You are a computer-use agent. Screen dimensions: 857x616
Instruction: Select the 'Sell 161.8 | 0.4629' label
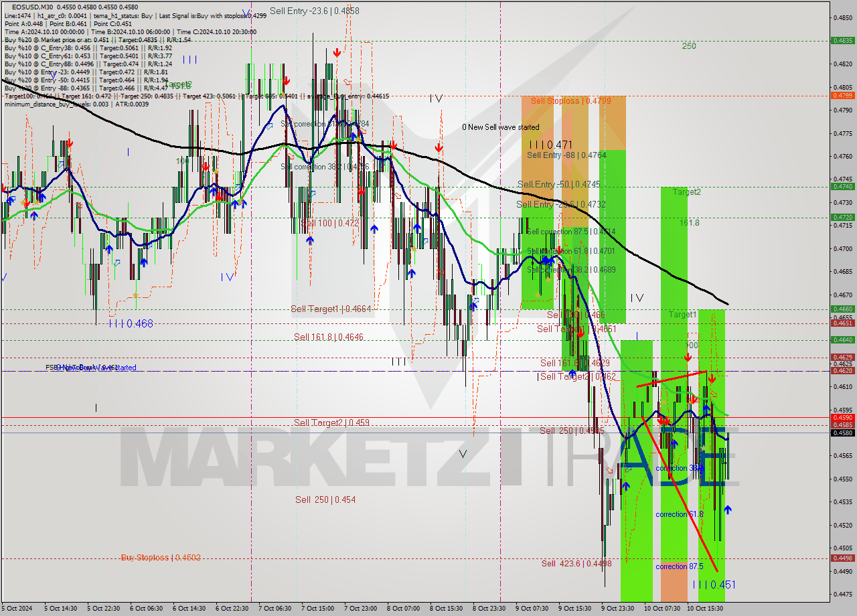(x=575, y=363)
